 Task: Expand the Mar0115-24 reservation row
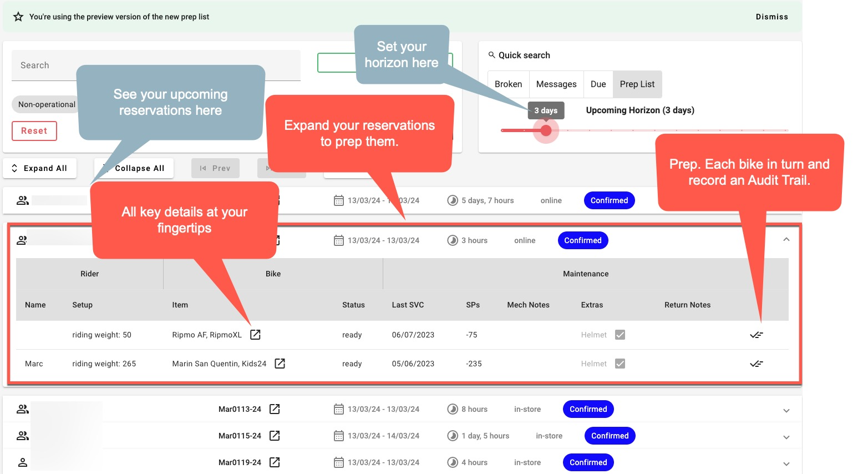[x=786, y=437]
